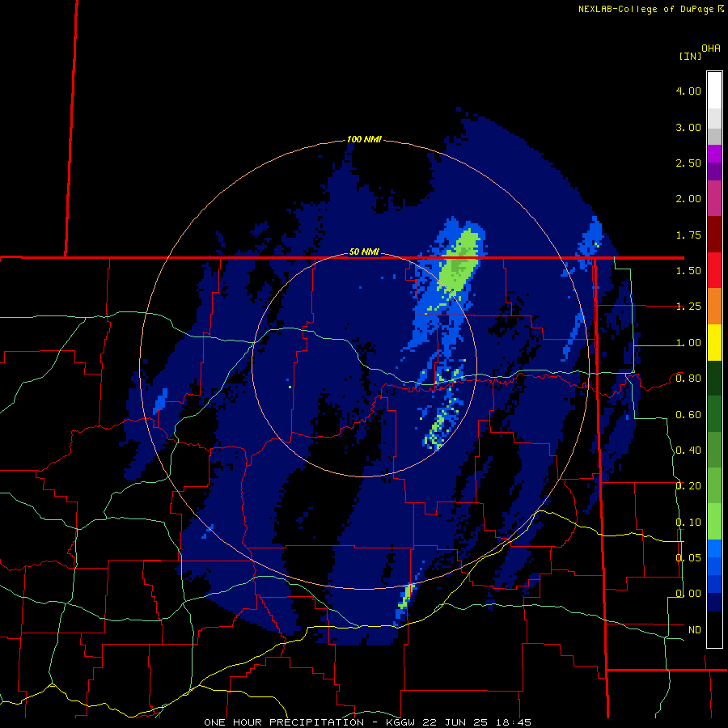Click the OHA product label above legend
This screenshot has width=728, height=728.
coord(711,49)
